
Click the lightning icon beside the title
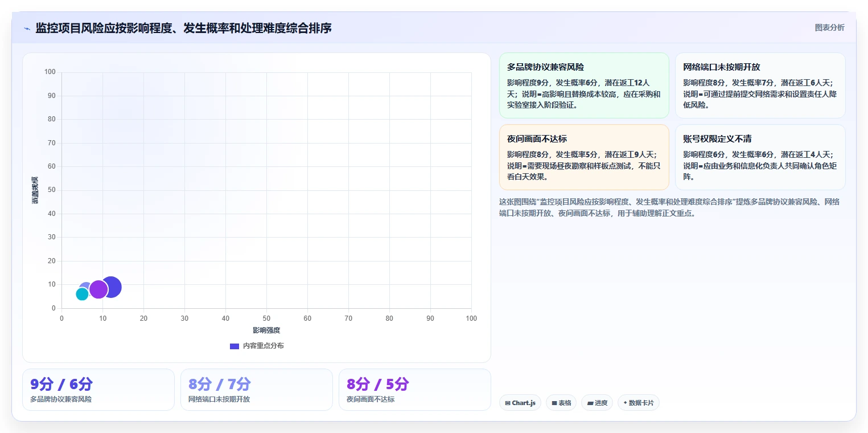click(x=27, y=28)
